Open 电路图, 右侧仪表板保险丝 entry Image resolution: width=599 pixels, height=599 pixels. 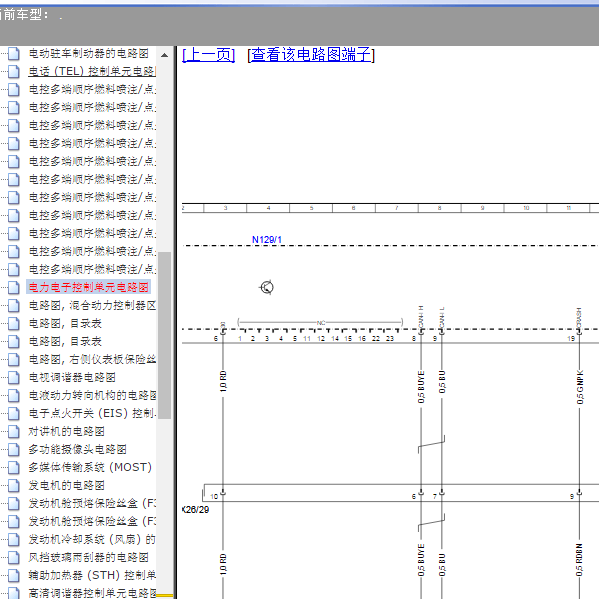[92, 359]
